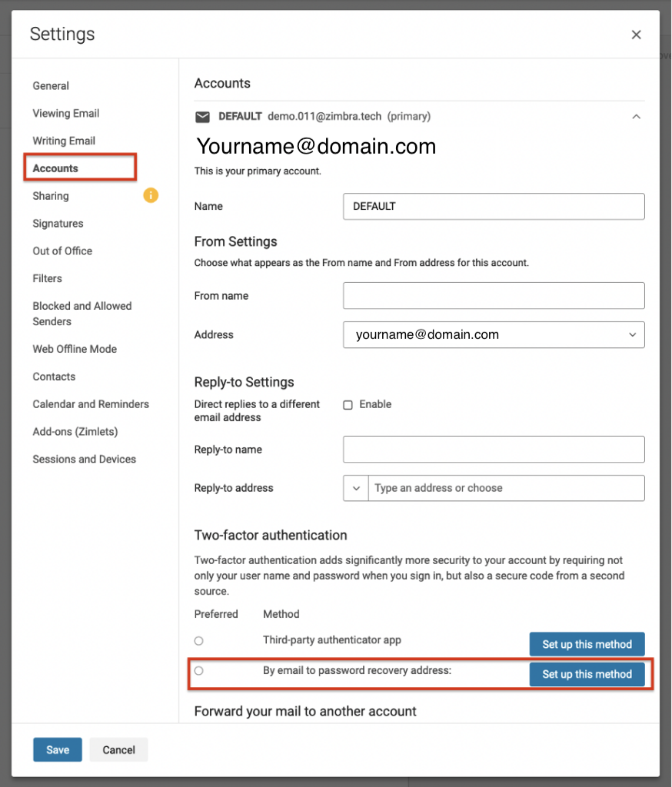Collapse the DEFAULT account section chevron
Screen dimensions: 672x787
coord(635,117)
